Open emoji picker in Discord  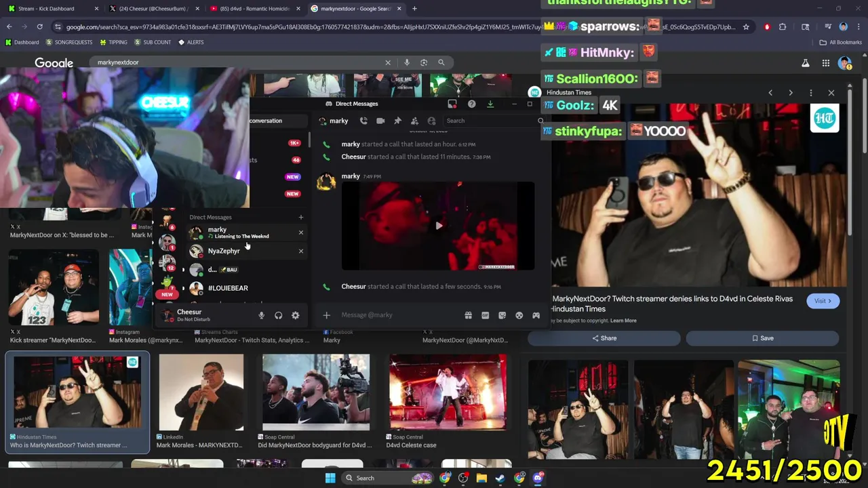tap(519, 315)
